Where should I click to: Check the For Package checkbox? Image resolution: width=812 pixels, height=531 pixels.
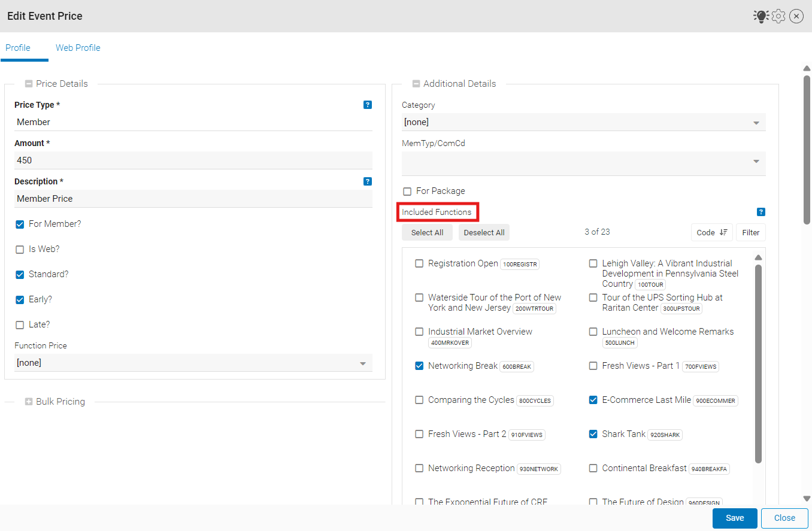click(407, 192)
